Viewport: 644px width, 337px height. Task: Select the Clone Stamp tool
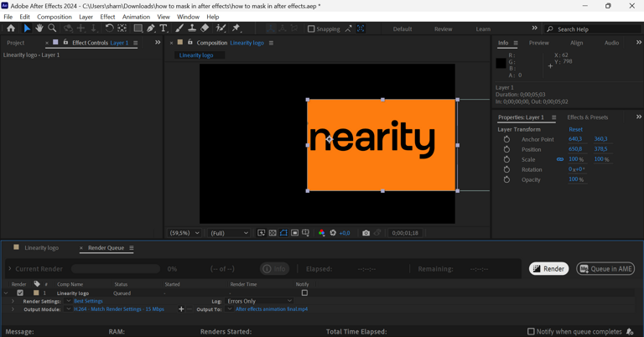click(192, 29)
